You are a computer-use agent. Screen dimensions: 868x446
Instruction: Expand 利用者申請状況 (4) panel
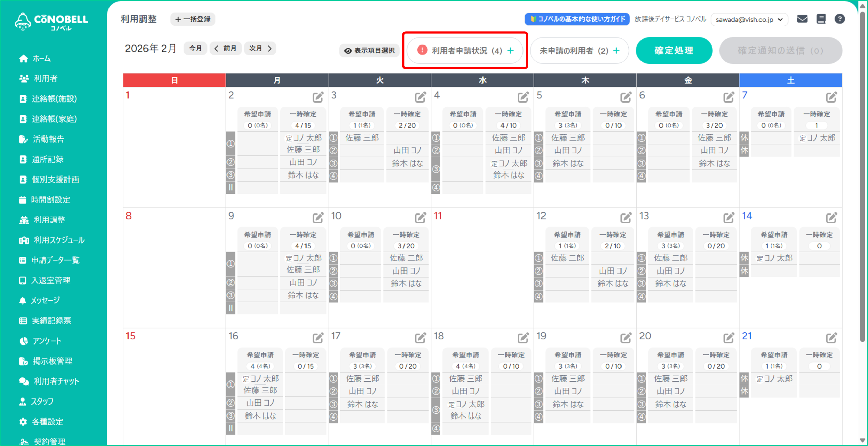[465, 51]
